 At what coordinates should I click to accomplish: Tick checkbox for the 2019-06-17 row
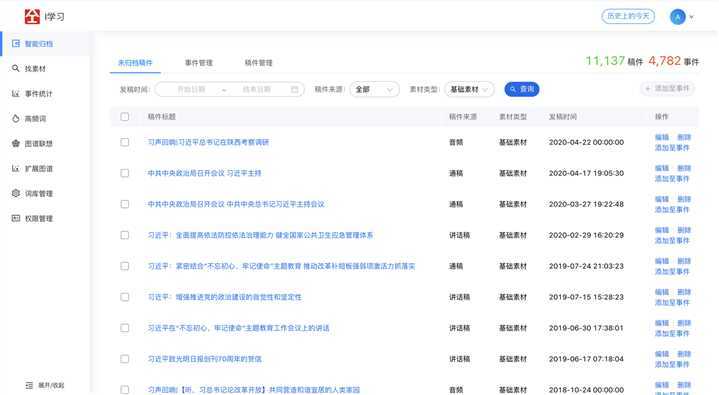pyautogui.click(x=125, y=359)
